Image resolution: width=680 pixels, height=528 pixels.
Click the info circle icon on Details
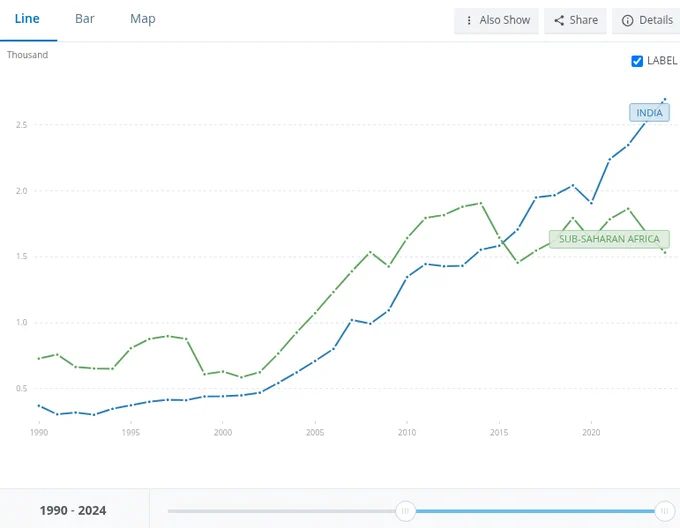pos(627,20)
